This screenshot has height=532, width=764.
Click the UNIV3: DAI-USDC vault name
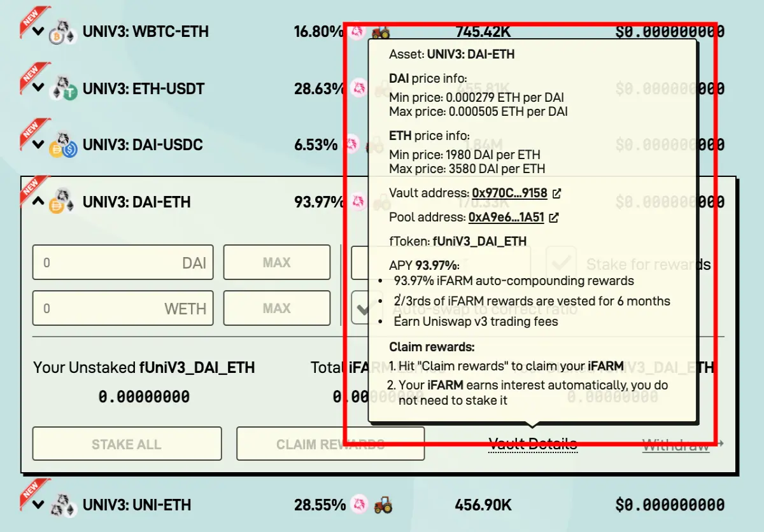click(143, 145)
